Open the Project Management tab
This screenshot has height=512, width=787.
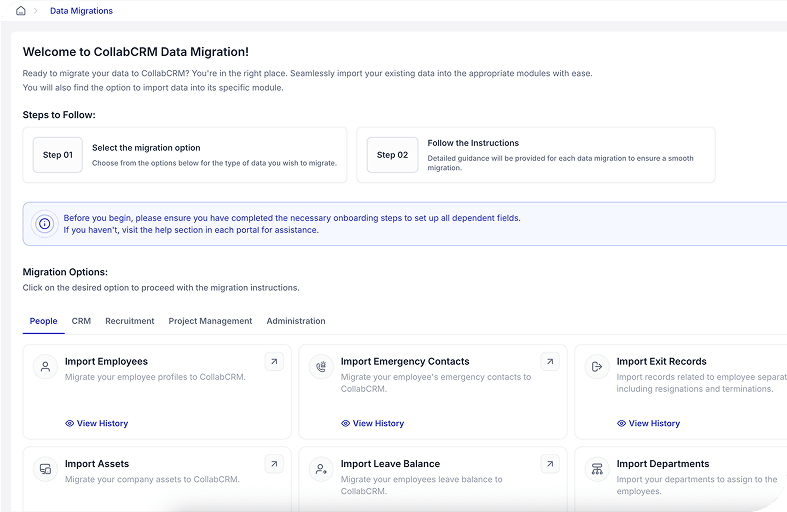click(x=210, y=321)
